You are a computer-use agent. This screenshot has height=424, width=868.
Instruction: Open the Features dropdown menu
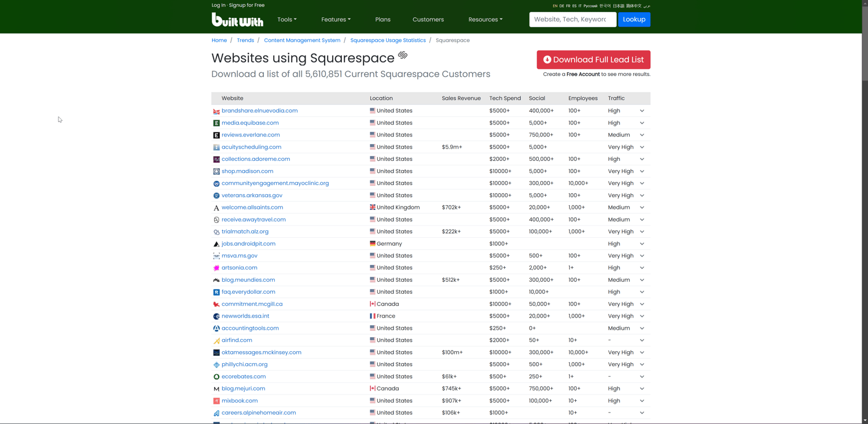coord(336,20)
